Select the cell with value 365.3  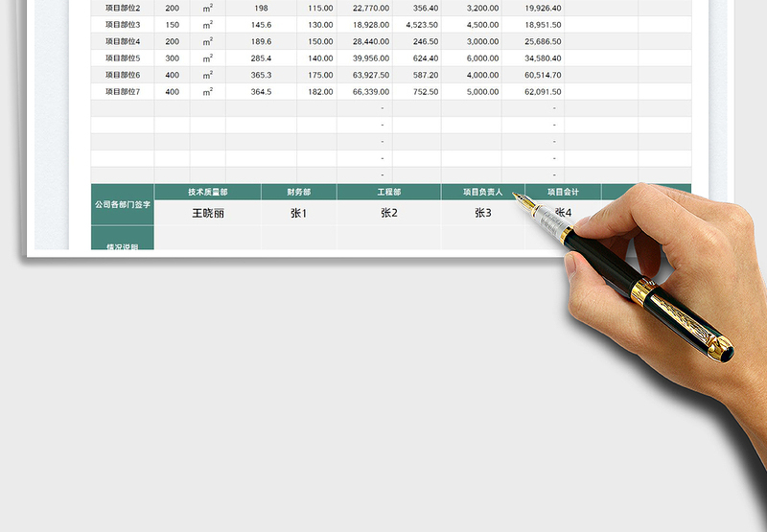(261, 75)
